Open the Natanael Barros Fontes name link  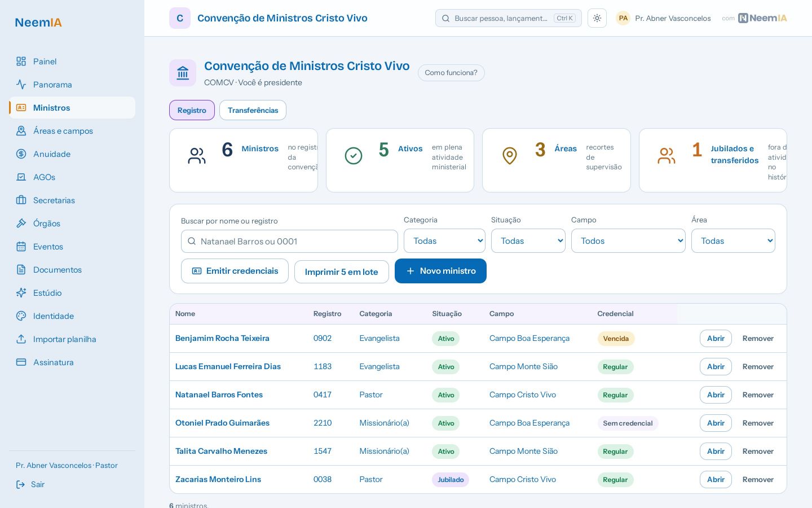click(219, 395)
